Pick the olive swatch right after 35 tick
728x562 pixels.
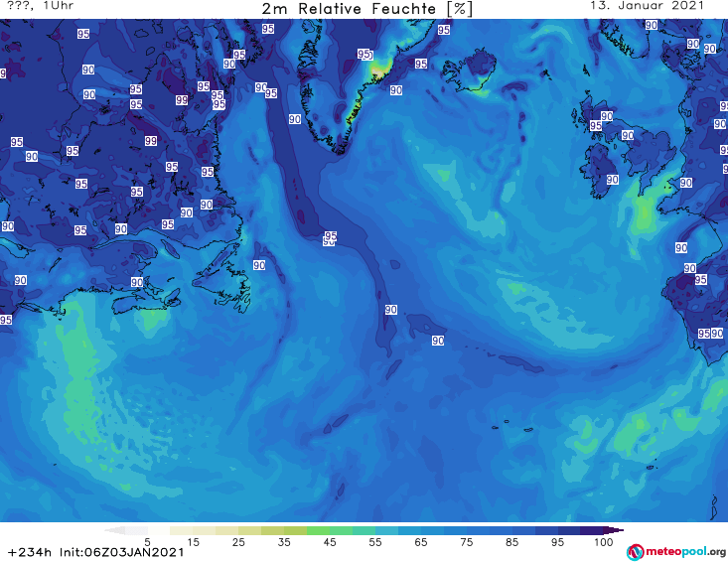(296, 530)
